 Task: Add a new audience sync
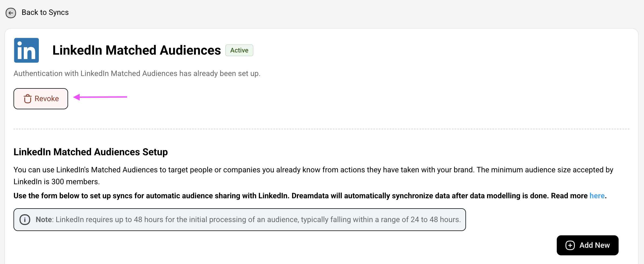click(x=588, y=245)
